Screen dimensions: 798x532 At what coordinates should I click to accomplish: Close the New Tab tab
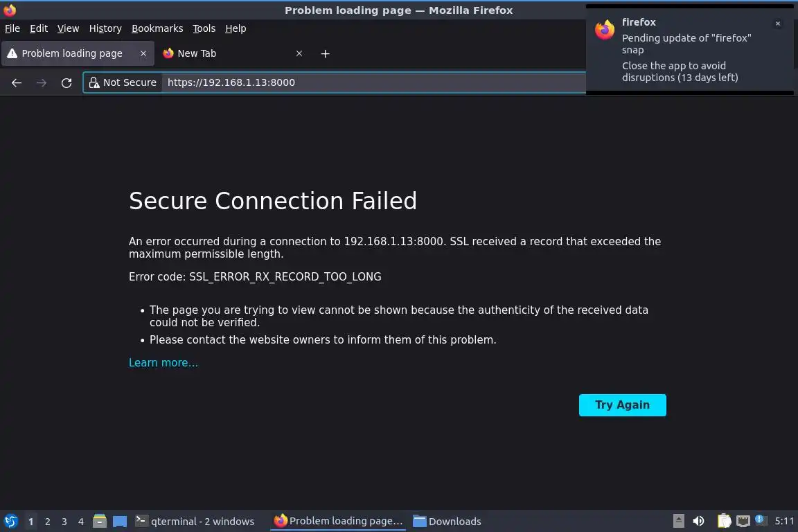click(299, 53)
